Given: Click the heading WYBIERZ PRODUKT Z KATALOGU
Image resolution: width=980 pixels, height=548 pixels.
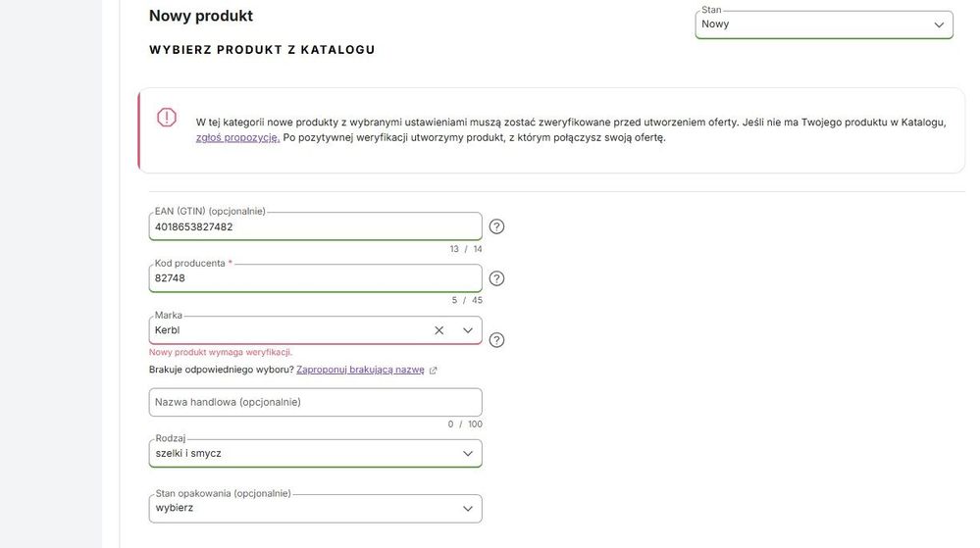Looking at the screenshot, I should [262, 50].
